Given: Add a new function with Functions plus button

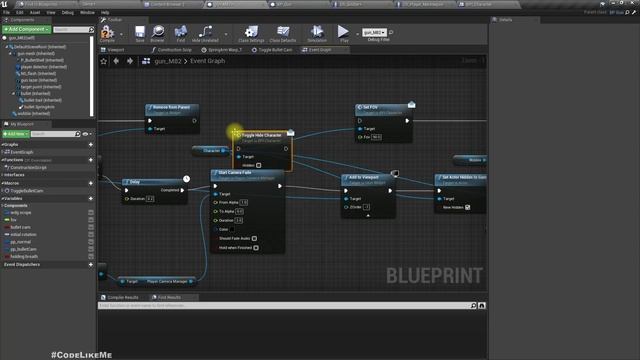Looking at the screenshot, I should [91, 160].
